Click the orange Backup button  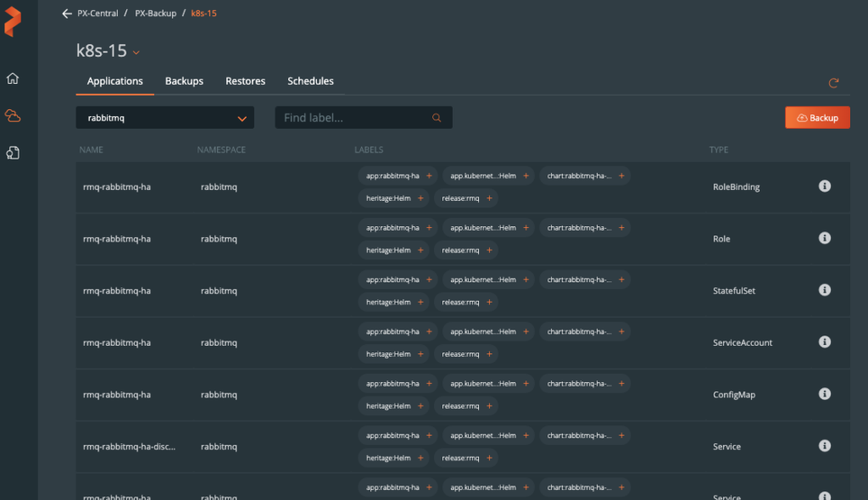click(x=817, y=118)
